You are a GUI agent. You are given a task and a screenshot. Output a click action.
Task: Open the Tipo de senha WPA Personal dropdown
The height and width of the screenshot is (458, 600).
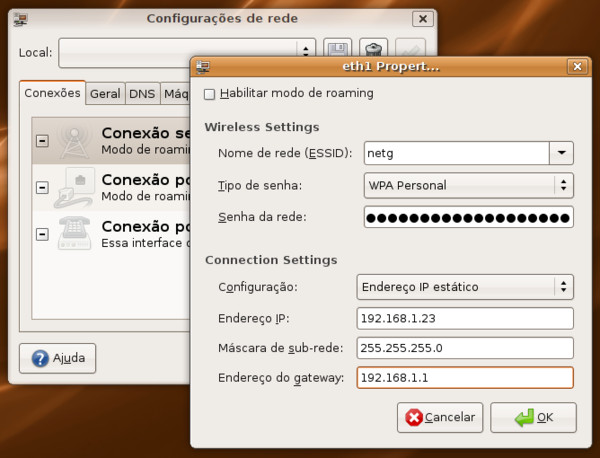pyautogui.click(x=468, y=186)
